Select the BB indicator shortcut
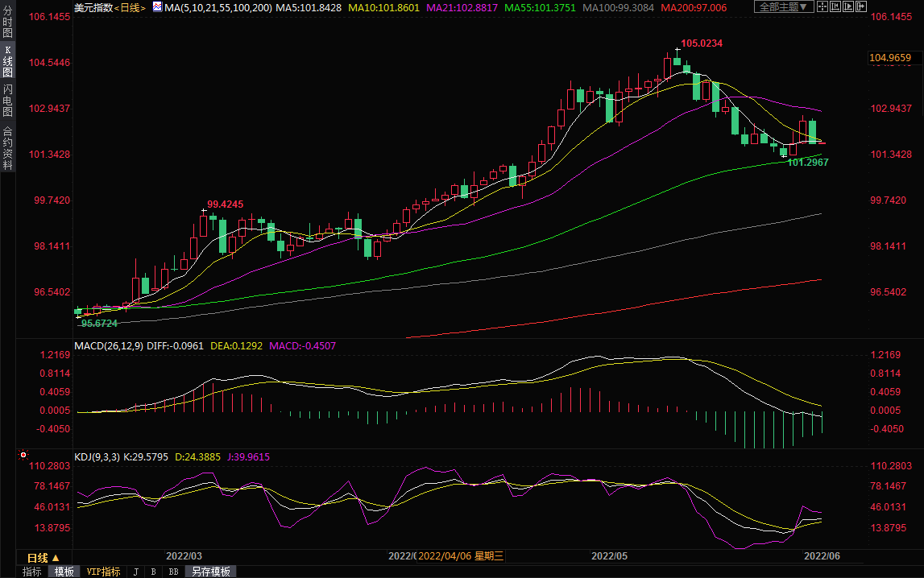Image resolution: width=924 pixels, height=578 pixels. pos(173,572)
